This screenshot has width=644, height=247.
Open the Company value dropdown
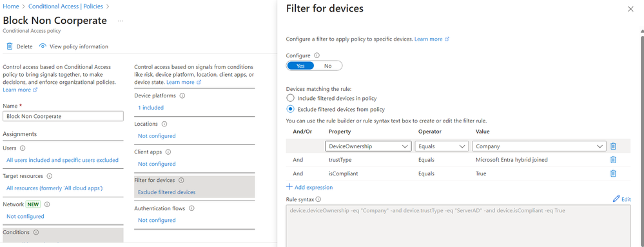pos(539,146)
